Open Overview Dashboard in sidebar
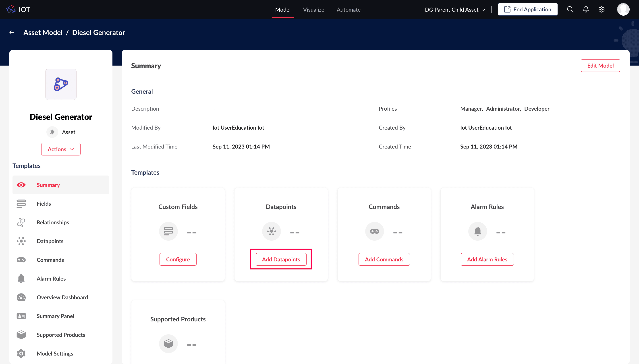 (x=62, y=297)
